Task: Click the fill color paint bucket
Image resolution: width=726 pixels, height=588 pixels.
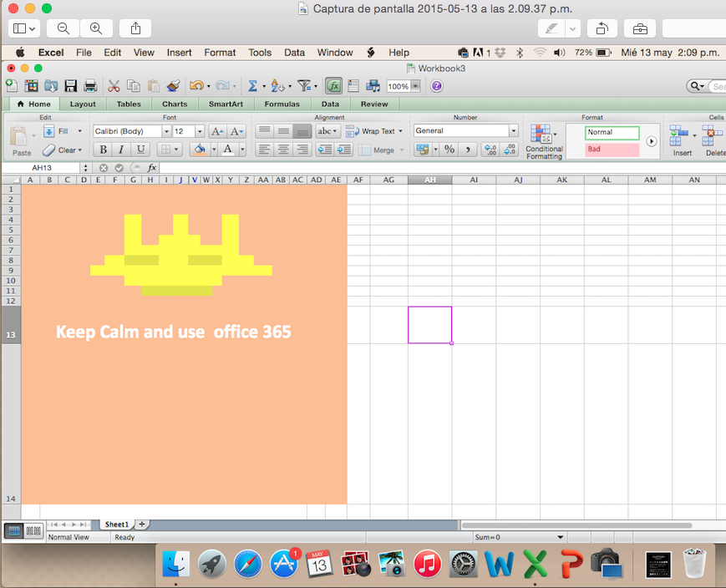Action: [200, 149]
